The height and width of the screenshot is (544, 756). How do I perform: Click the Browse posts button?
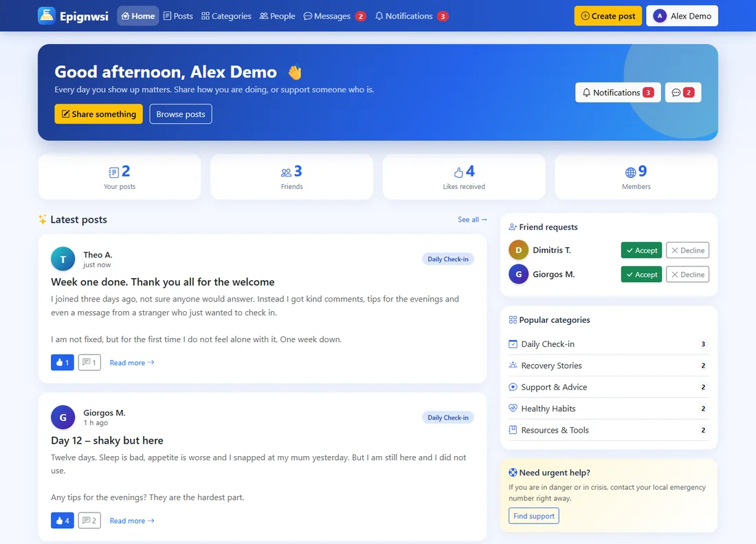coord(181,114)
